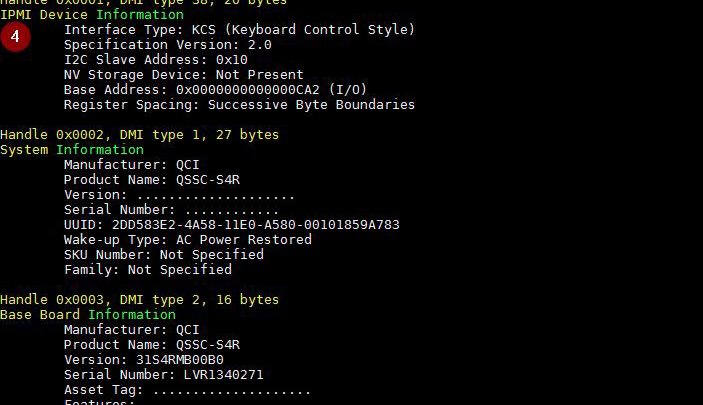Click the I2C Slave Address 0x10 text
703x405 pixels.
(156, 60)
